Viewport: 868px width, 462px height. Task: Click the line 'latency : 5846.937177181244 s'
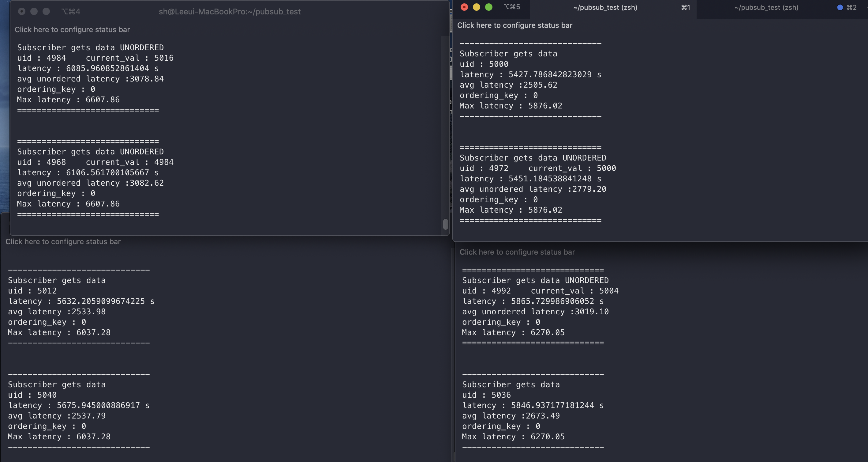(533, 405)
